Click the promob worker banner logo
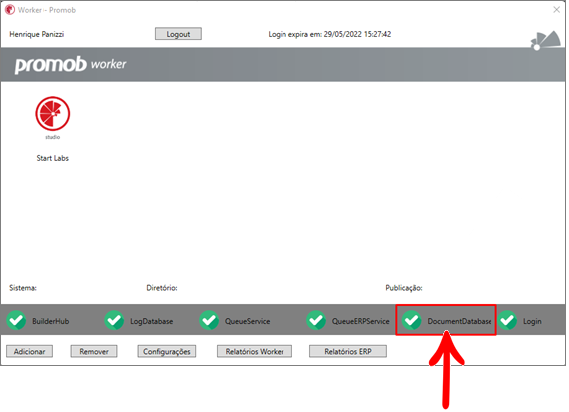The width and height of the screenshot is (569, 412). click(70, 65)
